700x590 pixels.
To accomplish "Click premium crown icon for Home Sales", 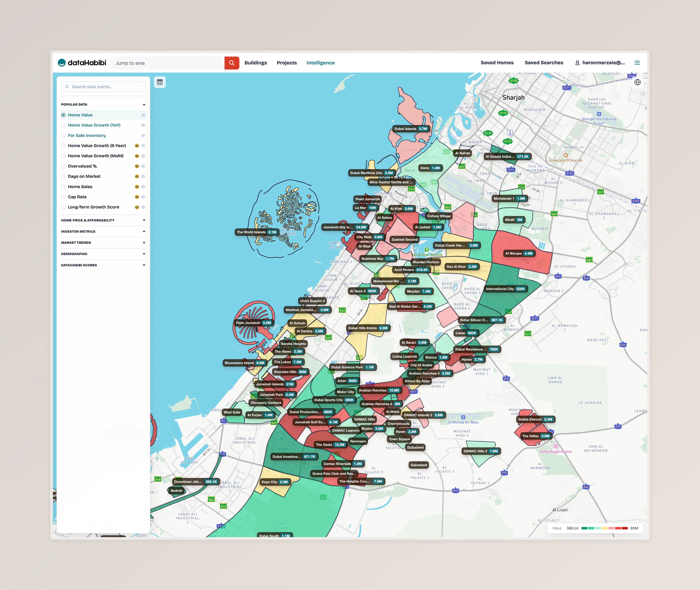I will [x=137, y=187].
